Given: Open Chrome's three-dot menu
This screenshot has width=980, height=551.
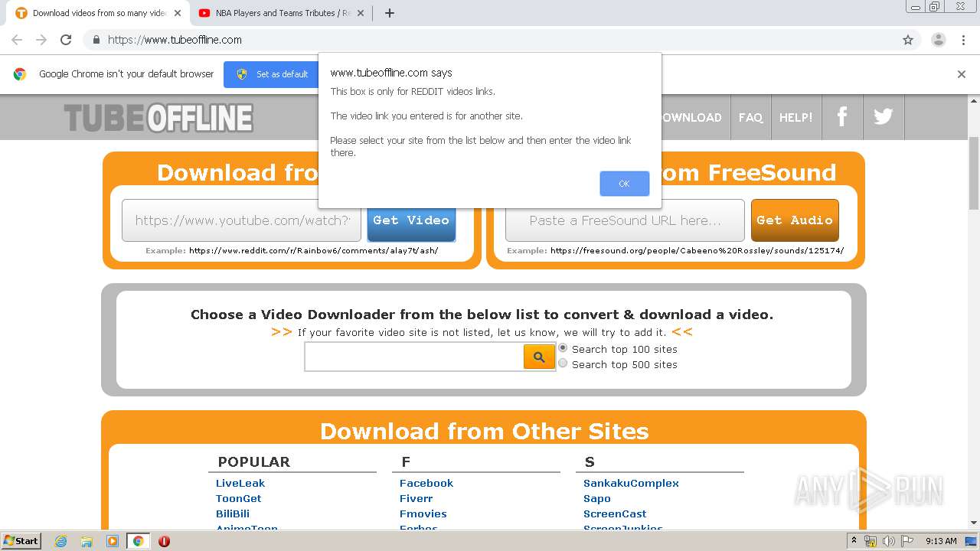Looking at the screenshot, I should point(963,40).
